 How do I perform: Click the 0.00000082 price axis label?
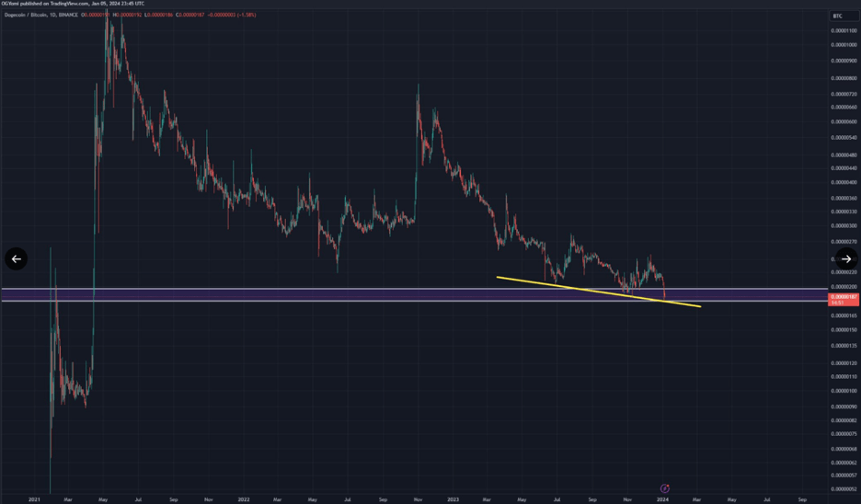(844, 420)
